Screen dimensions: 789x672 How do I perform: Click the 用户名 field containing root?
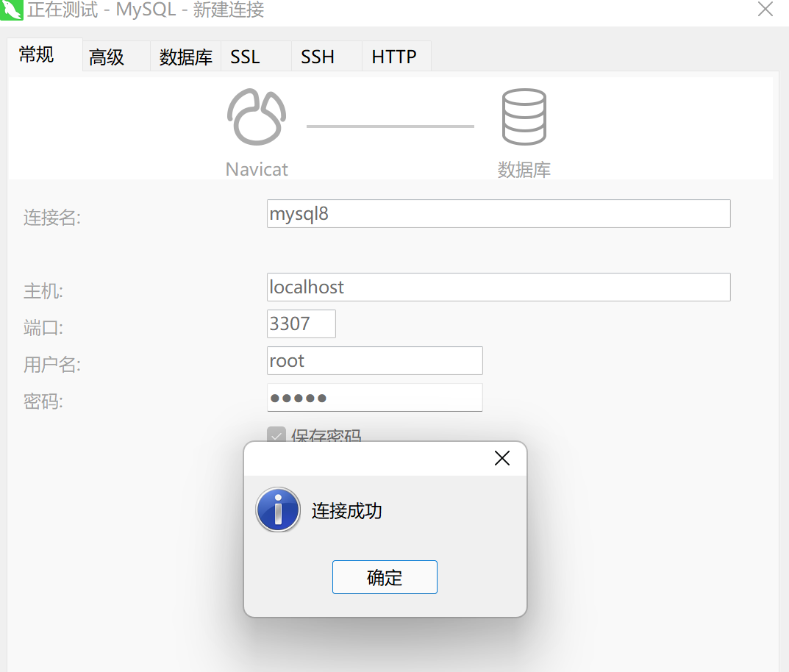coord(375,361)
